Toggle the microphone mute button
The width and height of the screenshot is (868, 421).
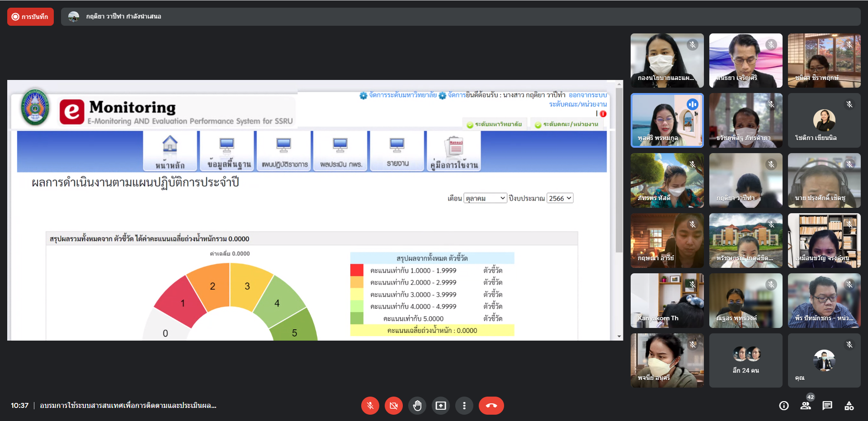370,406
